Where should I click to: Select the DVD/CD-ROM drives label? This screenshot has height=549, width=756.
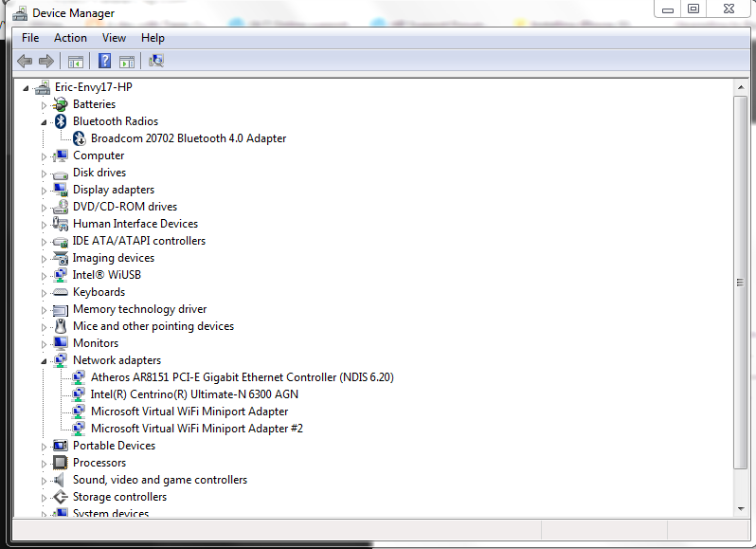point(125,207)
